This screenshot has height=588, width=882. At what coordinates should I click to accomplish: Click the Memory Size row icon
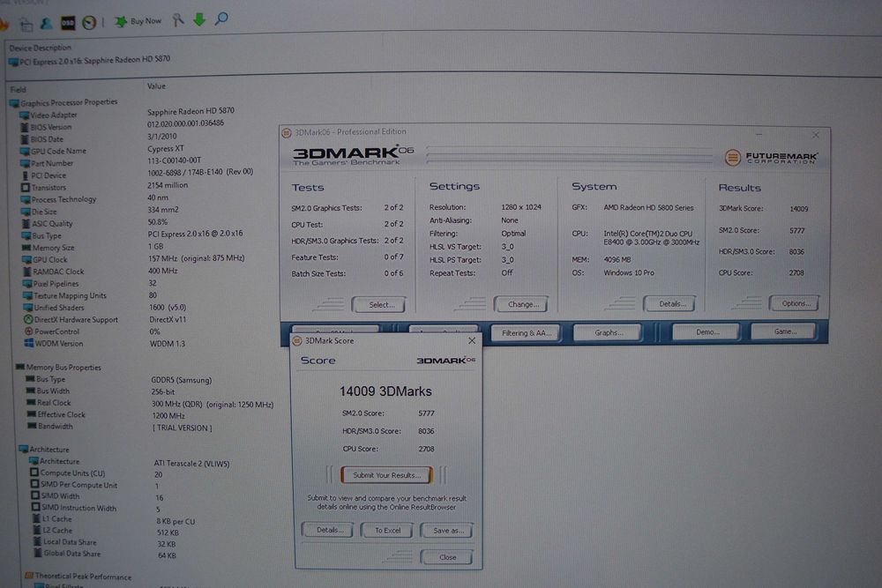(x=26, y=248)
